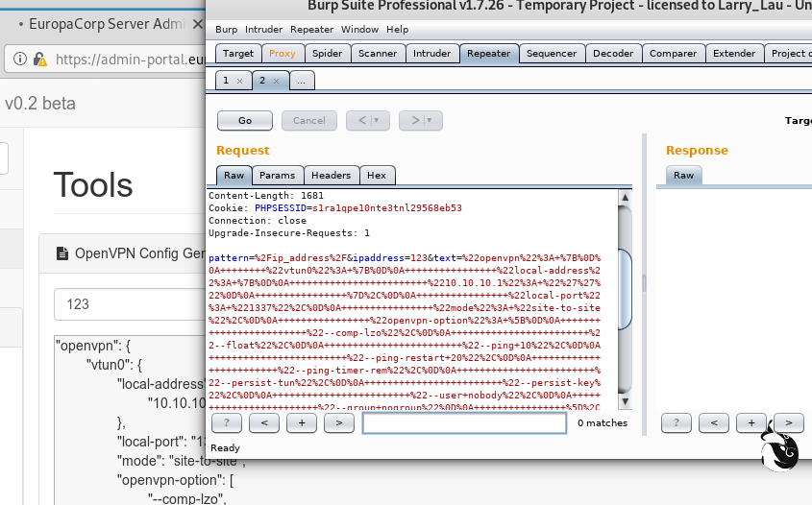Jump to next match in request search
Screen dimensions: 812x505
point(338,422)
